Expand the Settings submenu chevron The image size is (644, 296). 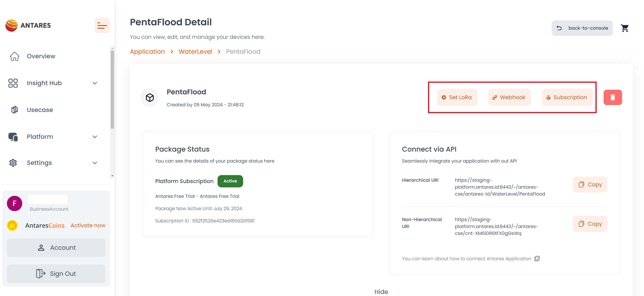[x=95, y=163]
